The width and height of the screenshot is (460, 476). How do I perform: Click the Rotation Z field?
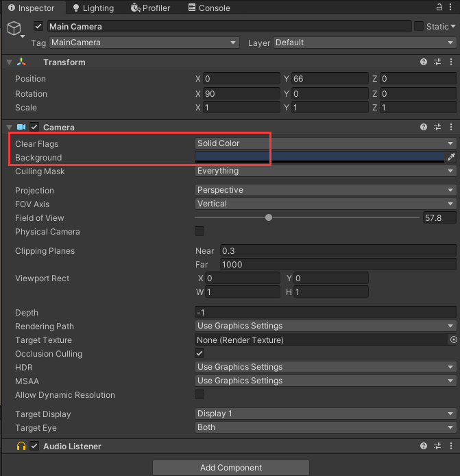point(419,93)
